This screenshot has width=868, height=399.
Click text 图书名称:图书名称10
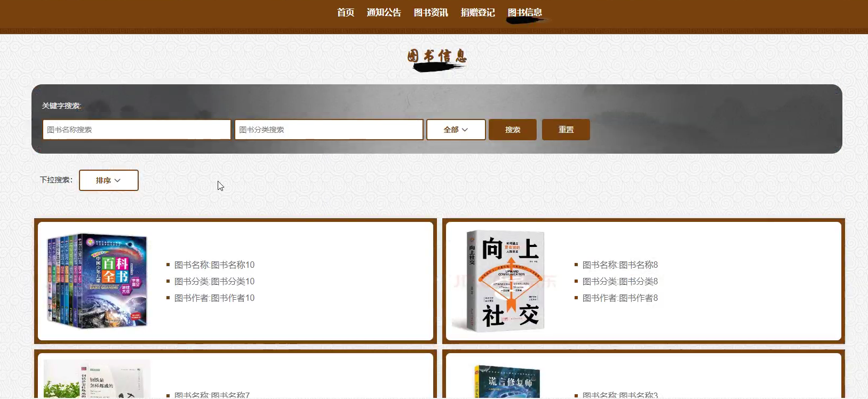pyautogui.click(x=214, y=265)
